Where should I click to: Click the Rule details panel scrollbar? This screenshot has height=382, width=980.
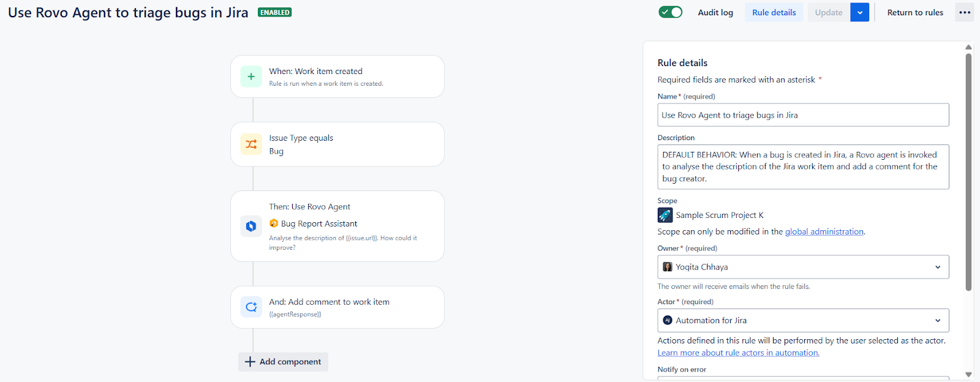click(x=968, y=171)
